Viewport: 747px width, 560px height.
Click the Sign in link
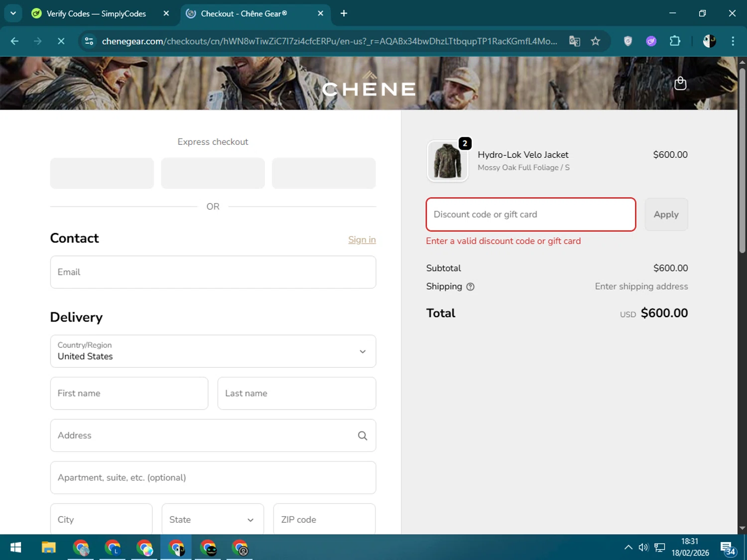[x=362, y=240]
